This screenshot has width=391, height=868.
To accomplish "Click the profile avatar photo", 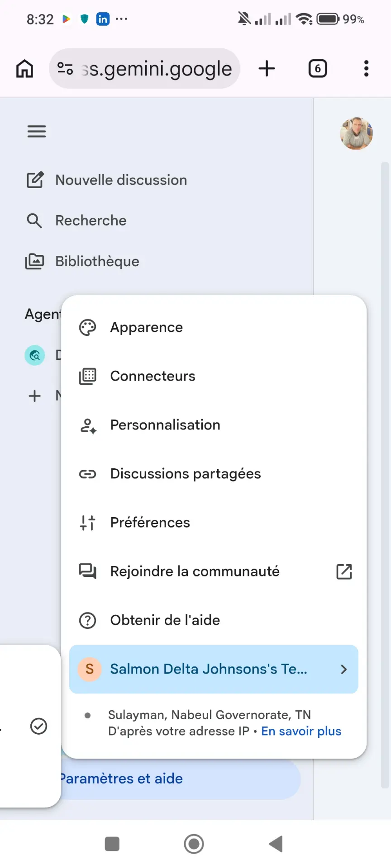I will (x=357, y=133).
